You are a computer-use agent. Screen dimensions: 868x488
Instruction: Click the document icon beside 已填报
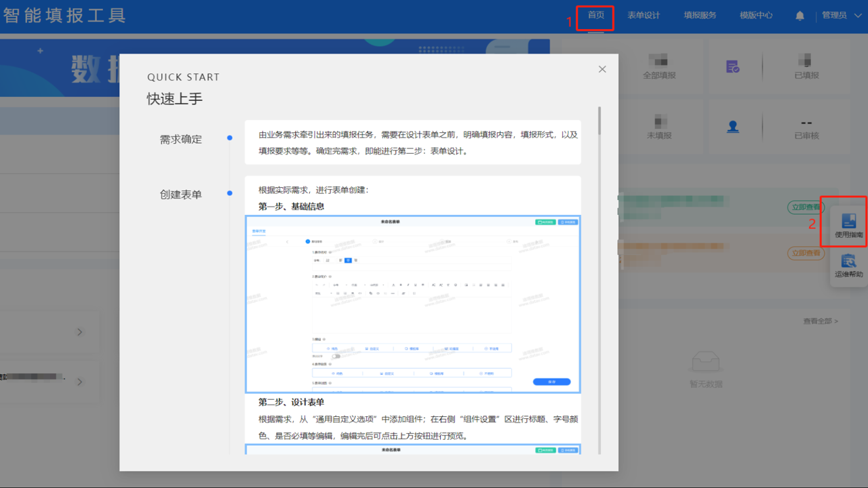[733, 66]
